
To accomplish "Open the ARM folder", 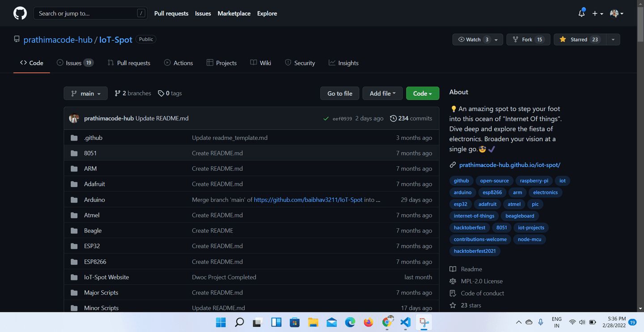I will click(90, 168).
